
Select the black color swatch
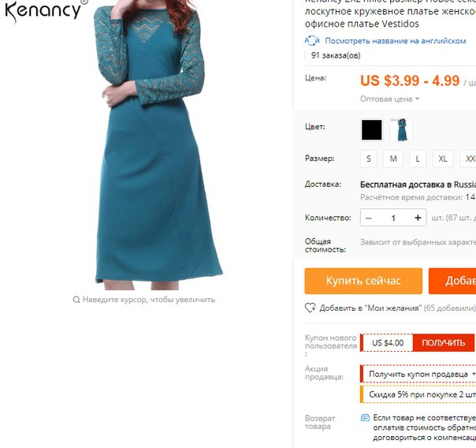(371, 129)
